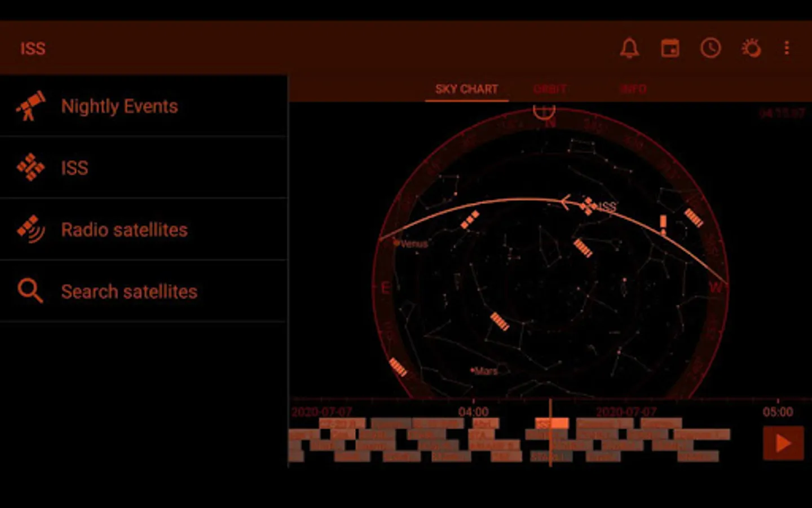Click the 2020-07-07 date left of 04:00
The height and width of the screenshot is (508, 812).
(322, 411)
